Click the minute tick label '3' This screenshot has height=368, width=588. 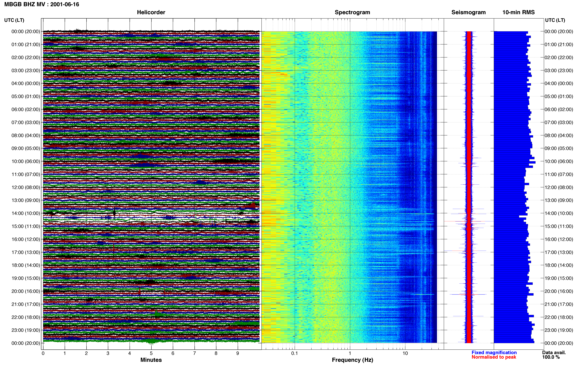tap(108, 353)
